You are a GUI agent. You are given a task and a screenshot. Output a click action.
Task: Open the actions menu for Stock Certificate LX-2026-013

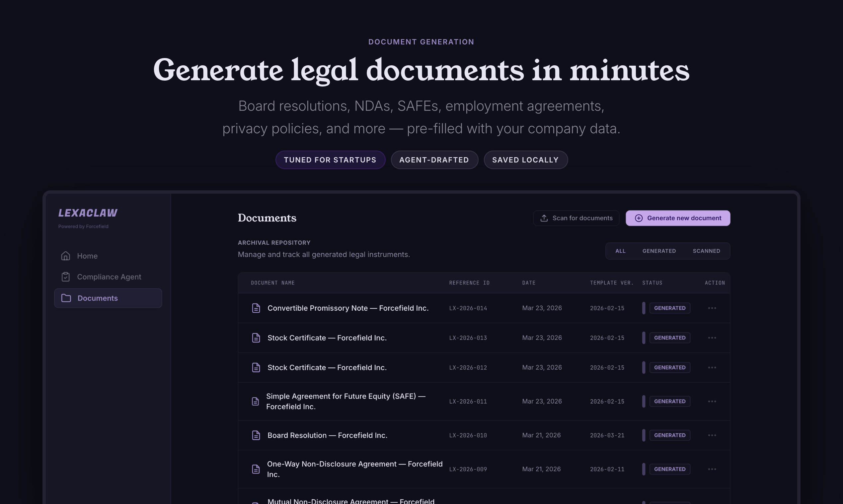tap(713, 338)
